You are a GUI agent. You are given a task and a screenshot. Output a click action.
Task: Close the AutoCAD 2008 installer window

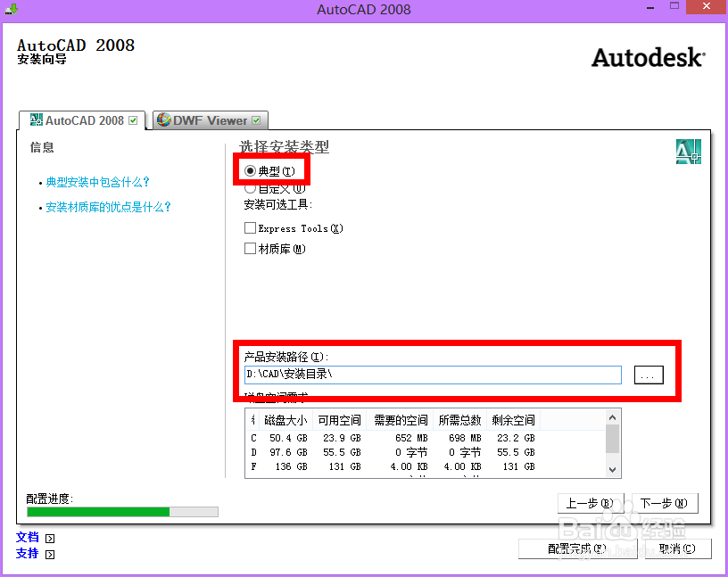pyautogui.click(x=707, y=7)
